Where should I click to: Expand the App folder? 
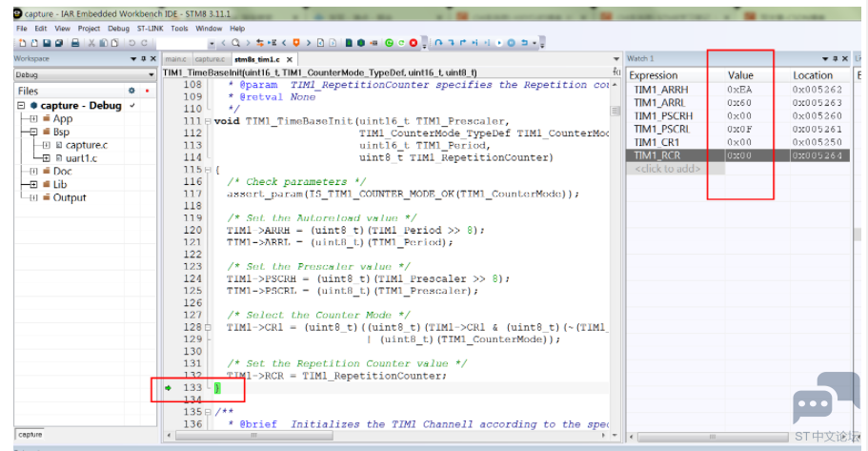(x=33, y=118)
